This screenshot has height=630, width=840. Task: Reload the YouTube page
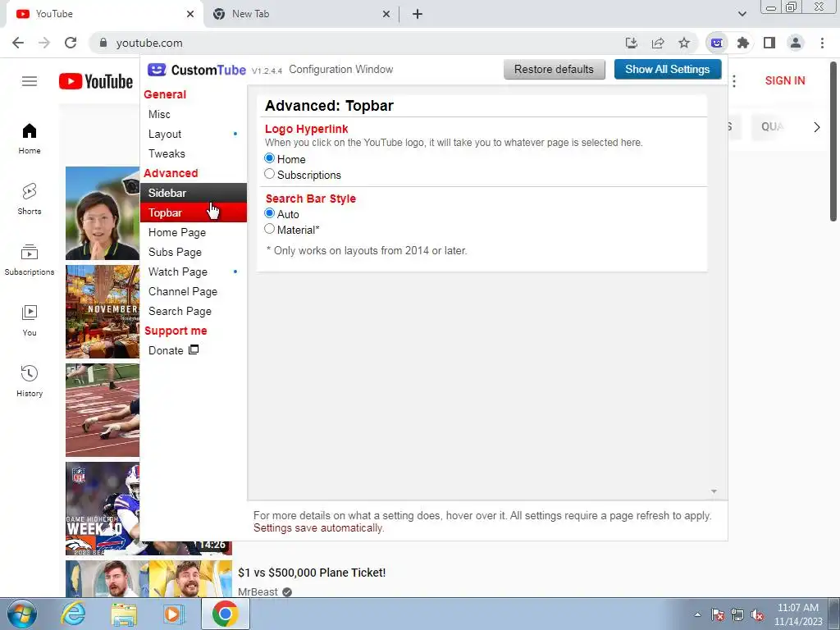click(x=71, y=43)
